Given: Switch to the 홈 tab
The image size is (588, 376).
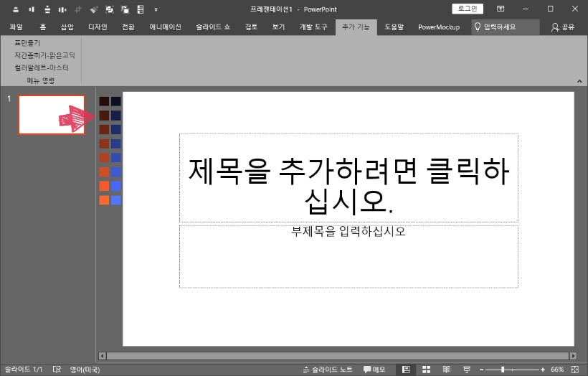Looking at the screenshot, I should coord(43,27).
